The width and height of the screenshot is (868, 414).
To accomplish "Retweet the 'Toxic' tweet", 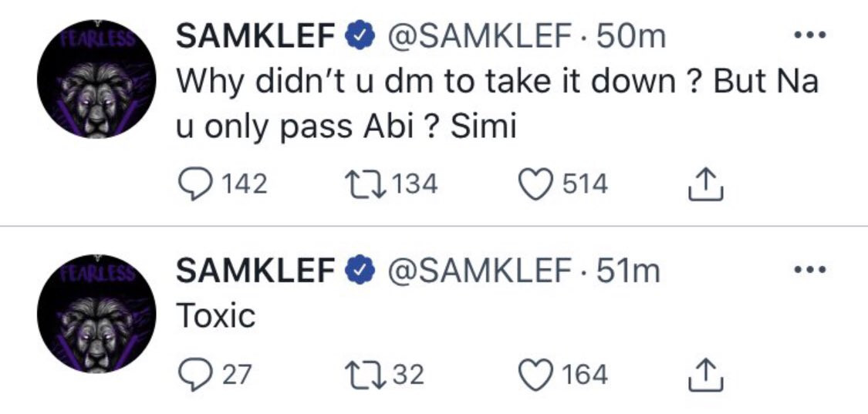I will (360, 375).
